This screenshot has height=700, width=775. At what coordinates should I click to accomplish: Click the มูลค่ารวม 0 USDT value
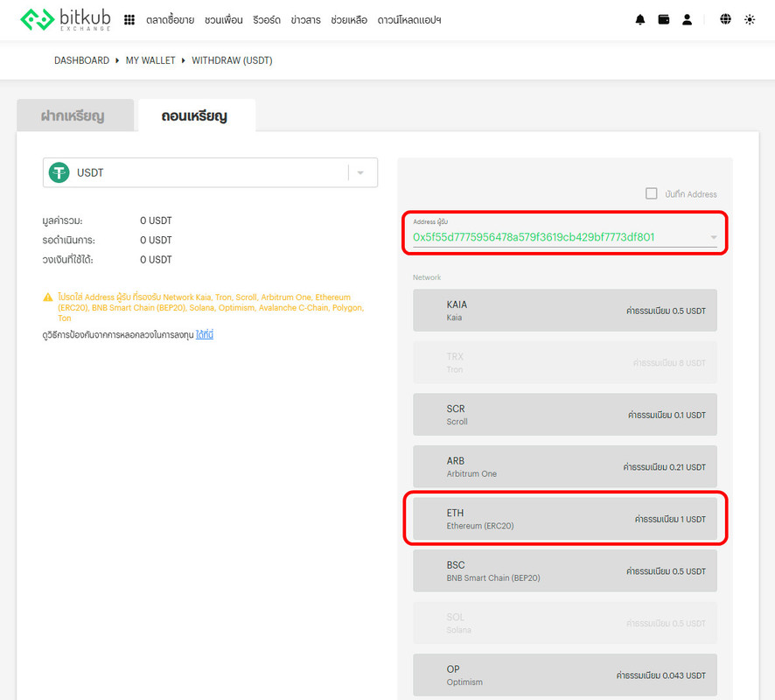point(156,220)
